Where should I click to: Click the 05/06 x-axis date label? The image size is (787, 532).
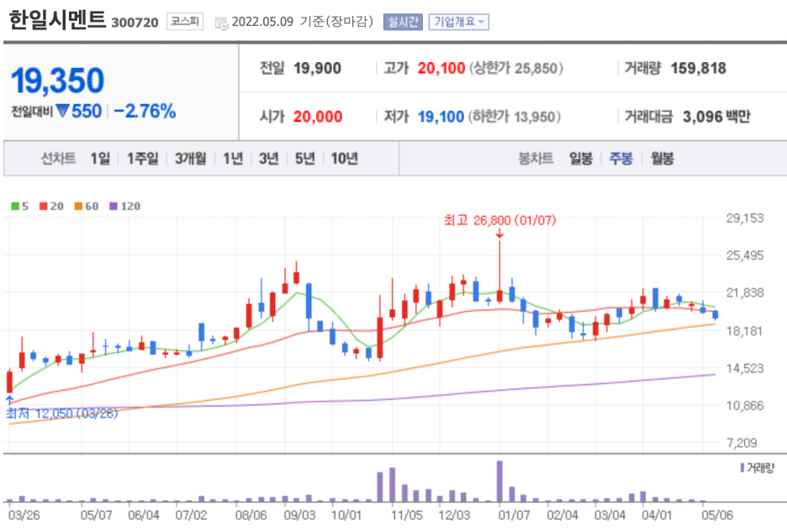716,515
